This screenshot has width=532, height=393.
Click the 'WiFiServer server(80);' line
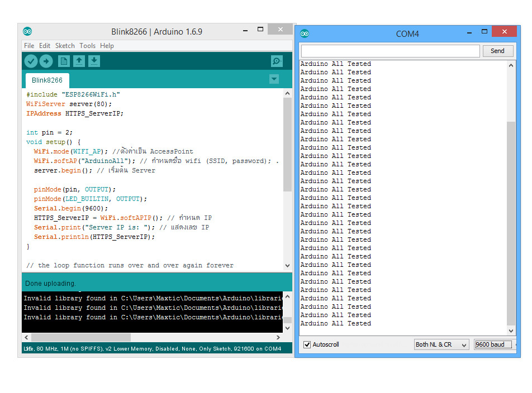pos(69,104)
